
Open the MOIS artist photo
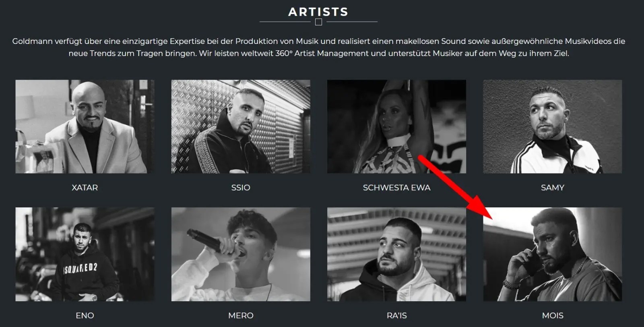[x=552, y=254]
